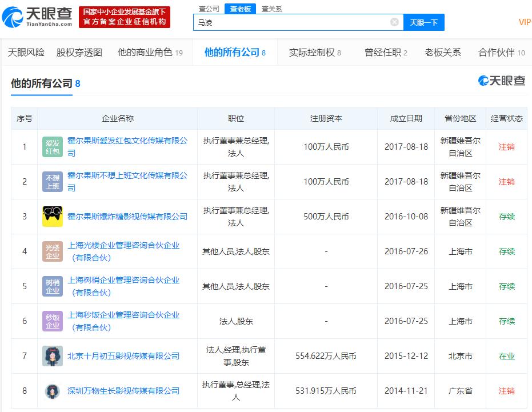Switch to the 查公司 search tab
Screen dimensions: 532x412
click(x=208, y=9)
